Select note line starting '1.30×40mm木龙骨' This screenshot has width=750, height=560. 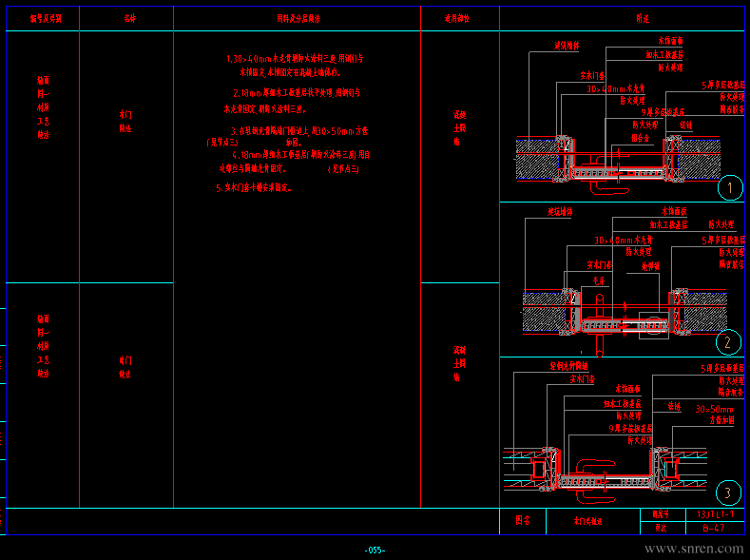(x=295, y=59)
